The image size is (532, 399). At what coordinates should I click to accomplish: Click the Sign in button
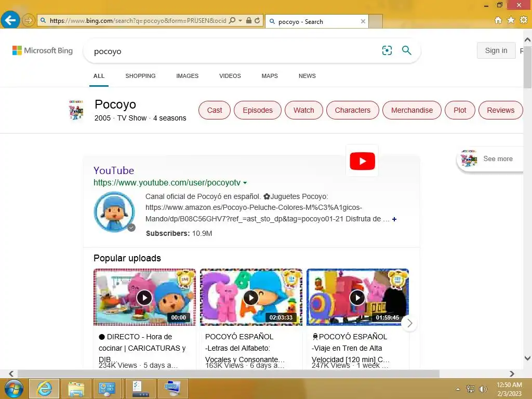pos(496,50)
